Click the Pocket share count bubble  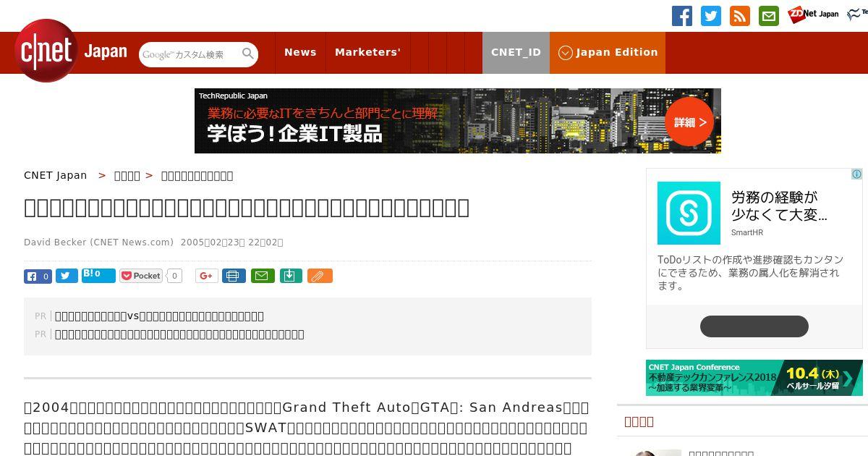(174, 276)
